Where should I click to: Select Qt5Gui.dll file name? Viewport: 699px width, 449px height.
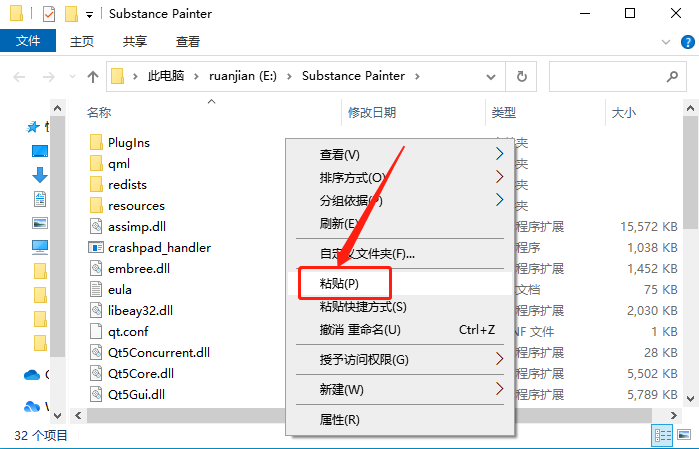point(136,394)
